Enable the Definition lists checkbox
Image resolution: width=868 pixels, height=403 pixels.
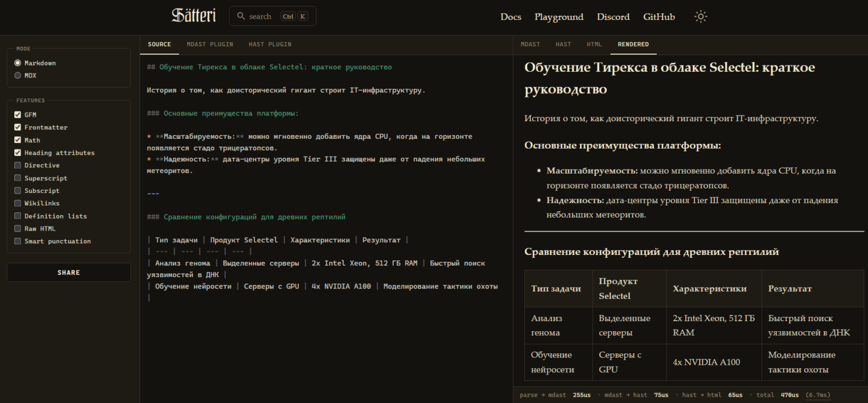pos(18,216)
